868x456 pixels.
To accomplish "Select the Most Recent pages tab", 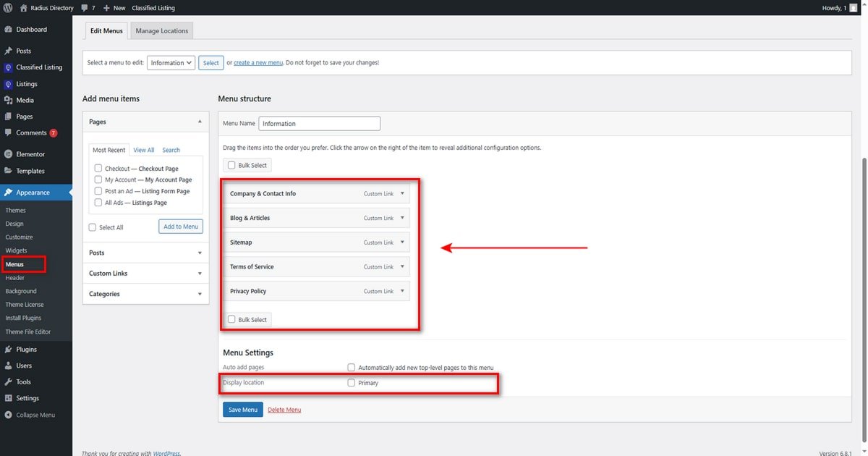I will [109, 150].
